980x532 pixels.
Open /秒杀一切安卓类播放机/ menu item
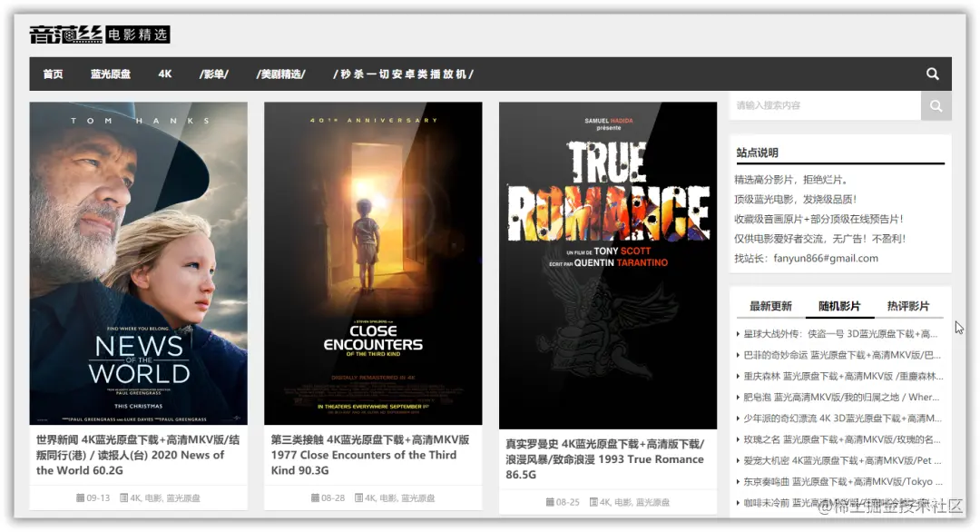[x=403, y=74]
